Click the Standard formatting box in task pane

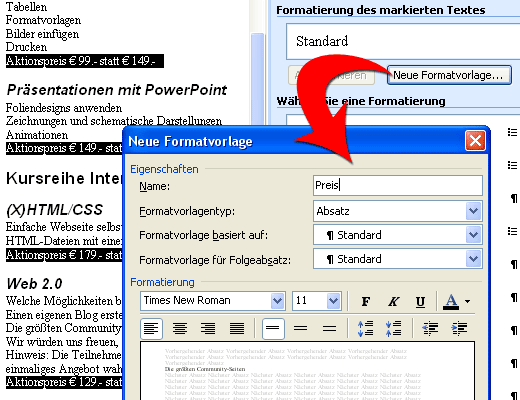(403, 41)
